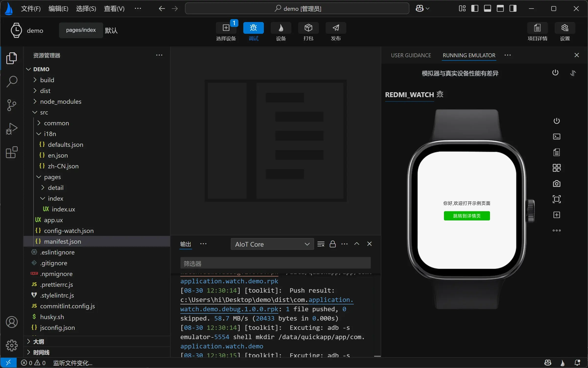This screenshot has width=588, height=368.
Task: Click the pages/index page selector
Action: click(x=81, y=30)
